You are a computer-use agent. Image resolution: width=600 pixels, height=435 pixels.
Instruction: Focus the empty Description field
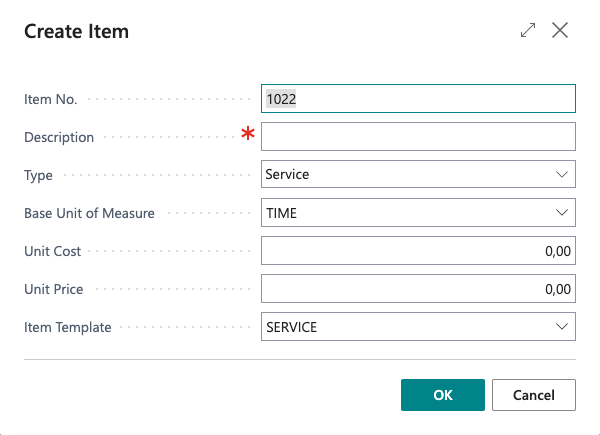tap(418, 137)
